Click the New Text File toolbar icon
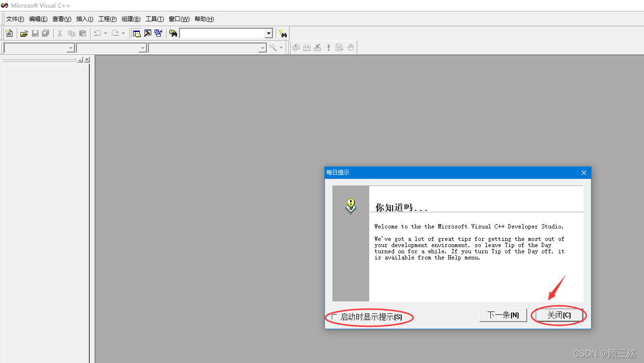The image size is (644, 363). tap(9, 33)
